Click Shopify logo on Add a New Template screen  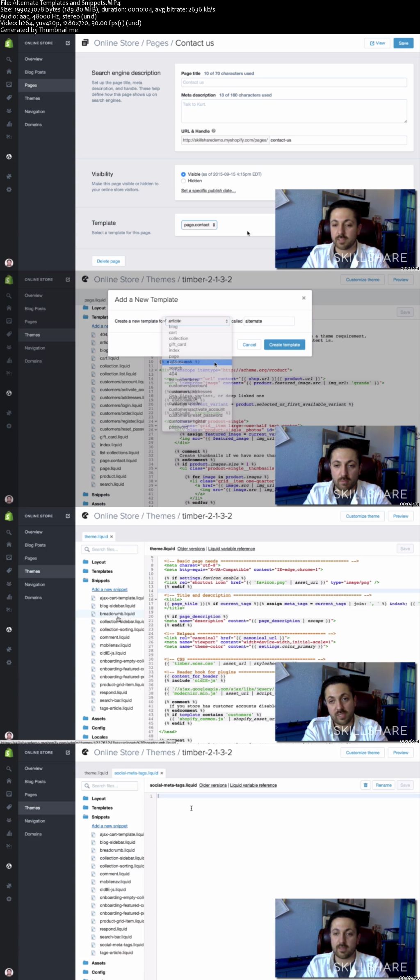(x=9, y=279)
